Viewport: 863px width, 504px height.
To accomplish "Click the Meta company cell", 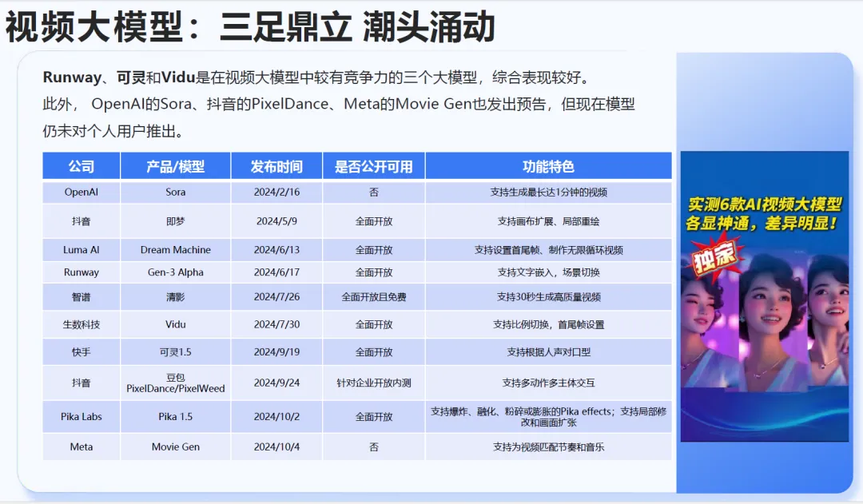I will pyautogui.click(x=82, y=446).
